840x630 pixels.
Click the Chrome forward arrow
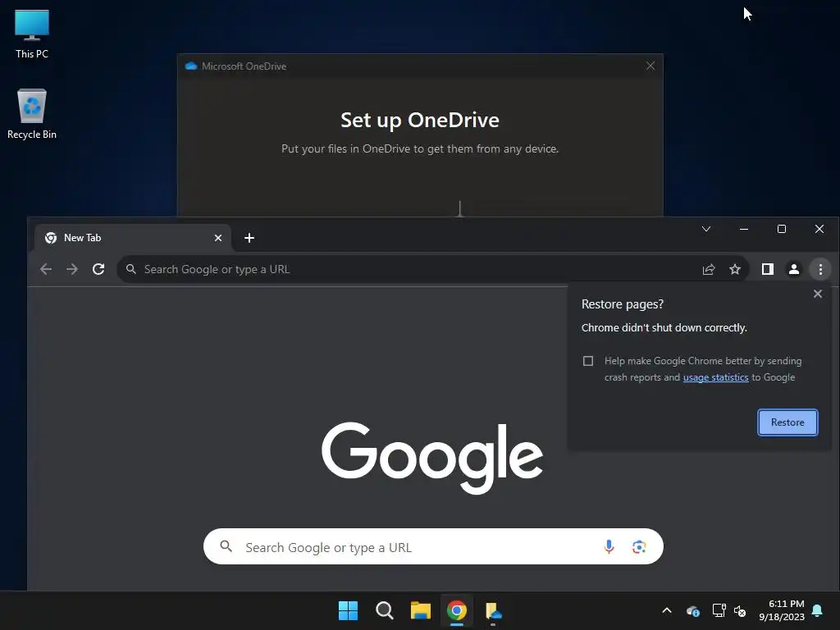click(72, 269)
